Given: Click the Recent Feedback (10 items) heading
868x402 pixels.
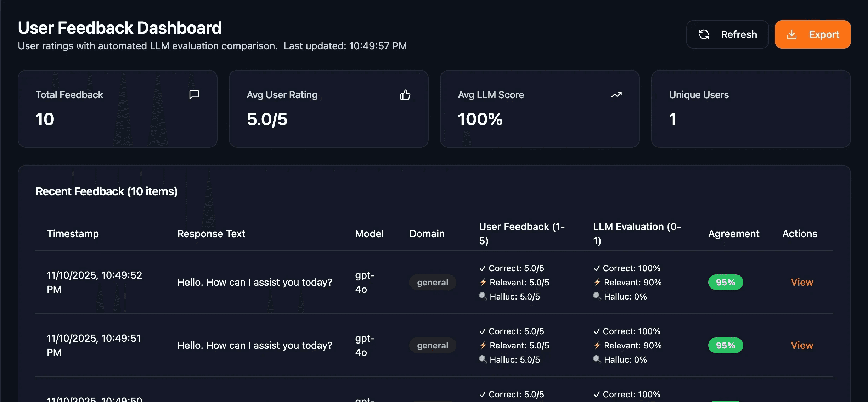Looking at the screenshot, I should tap(106, 191).
